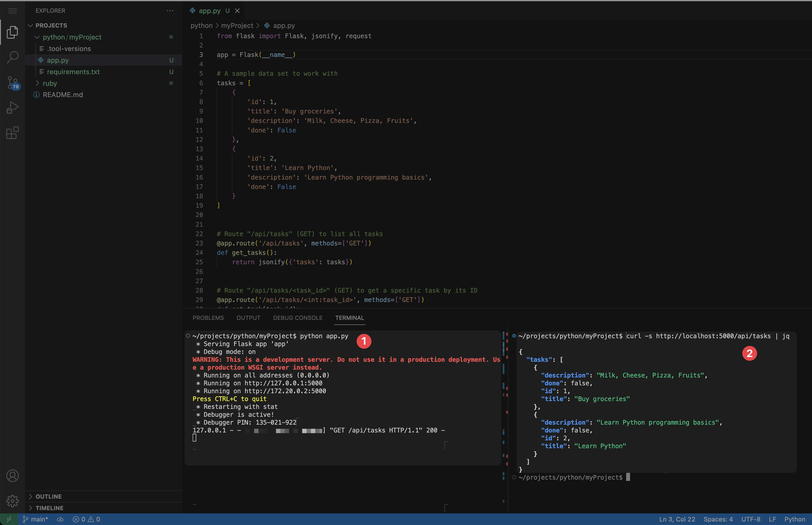Screen dimensions: 812x525
Task: Open the Extensions view icon
Action: [x=12, y=133]
